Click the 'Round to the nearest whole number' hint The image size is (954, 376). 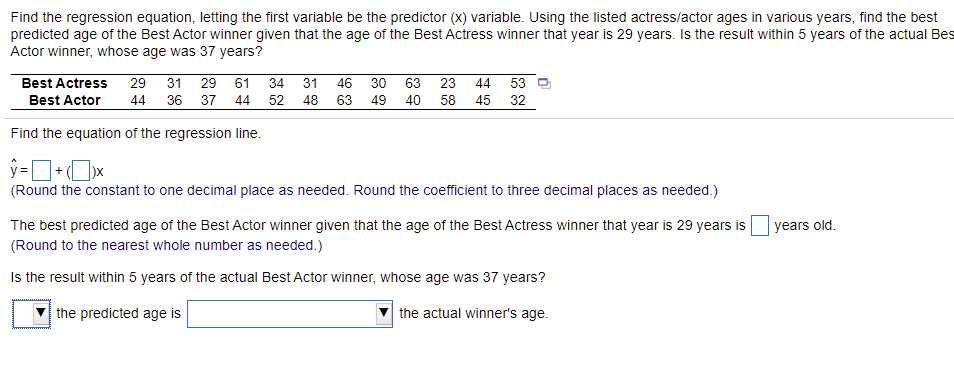167,246
